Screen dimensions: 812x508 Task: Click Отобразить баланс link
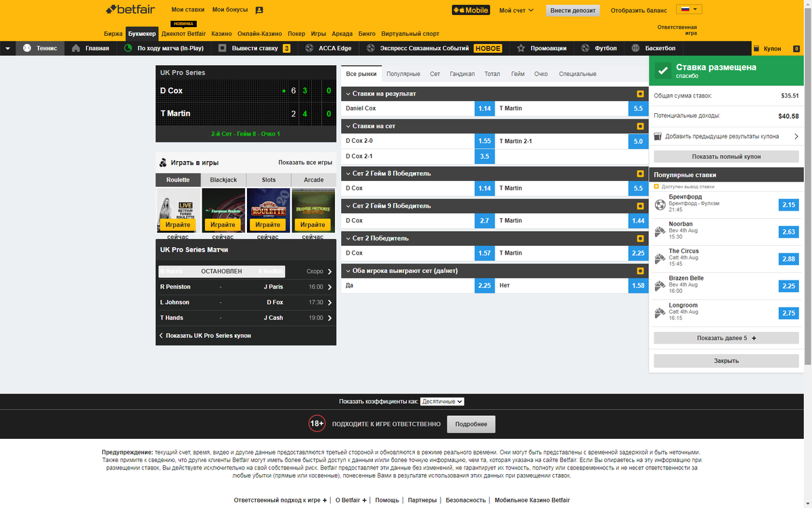click(639, 10)
